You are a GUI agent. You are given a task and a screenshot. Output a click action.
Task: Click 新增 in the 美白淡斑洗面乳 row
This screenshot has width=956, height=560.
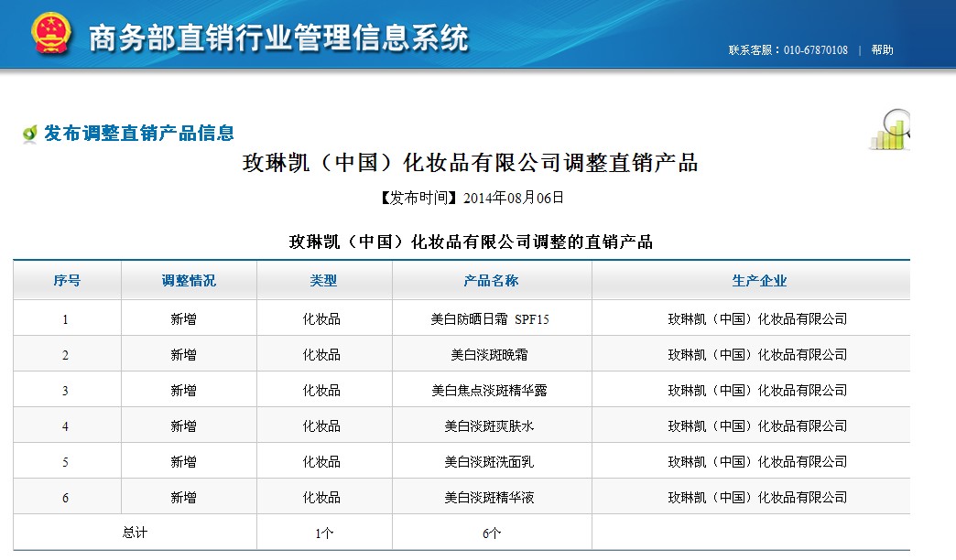[183, 462]
